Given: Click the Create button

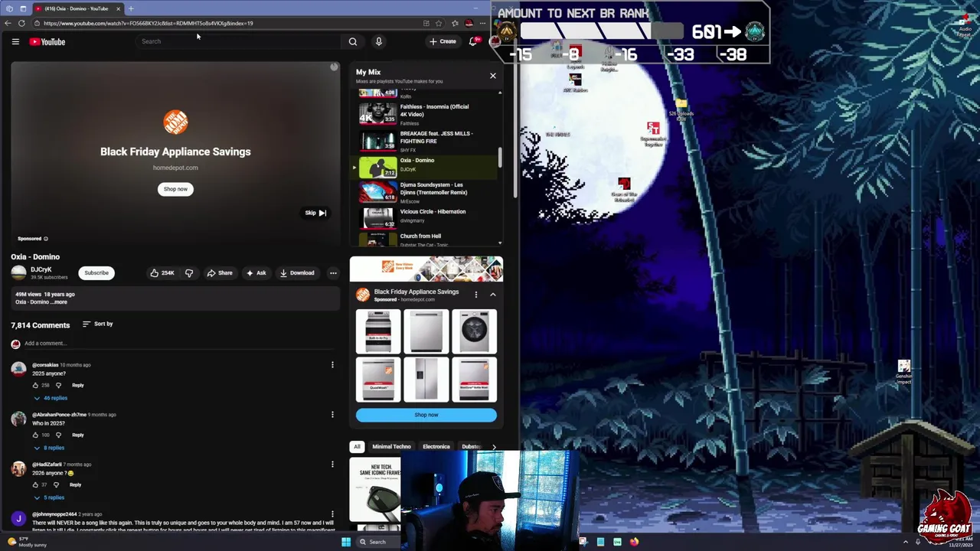Looking at the screenshot, I should click(x=443, y=41).
